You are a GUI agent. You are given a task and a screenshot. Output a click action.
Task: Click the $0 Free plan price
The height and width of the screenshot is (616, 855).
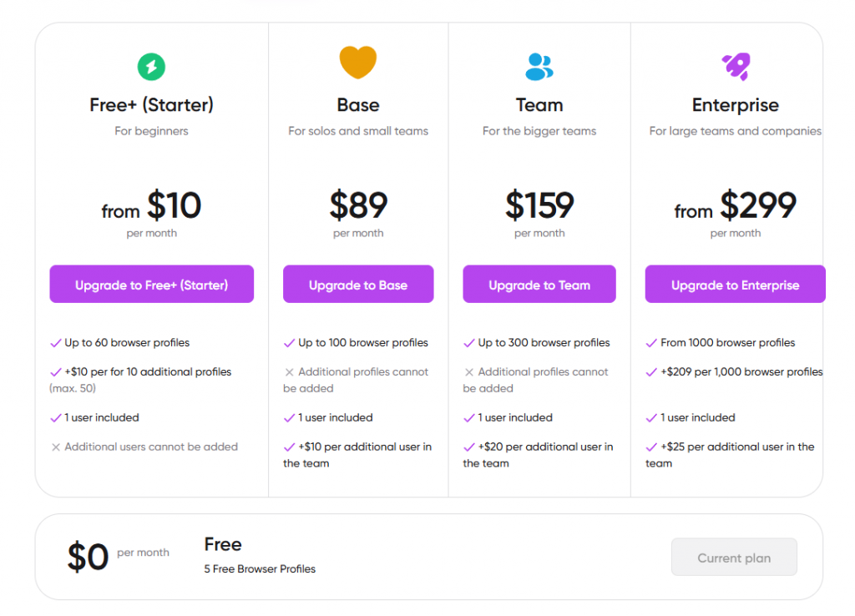(88, 557)
